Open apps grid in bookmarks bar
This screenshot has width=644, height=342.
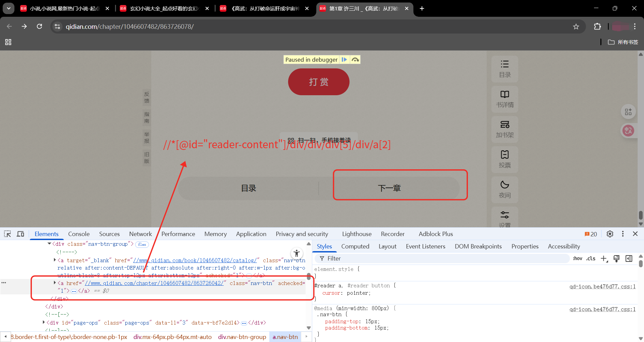[x=8, y=42]
